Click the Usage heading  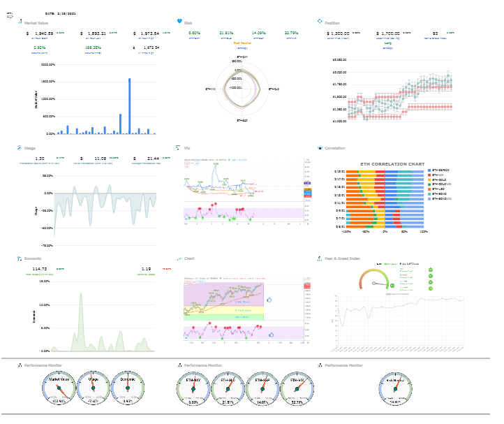[29, 148]
